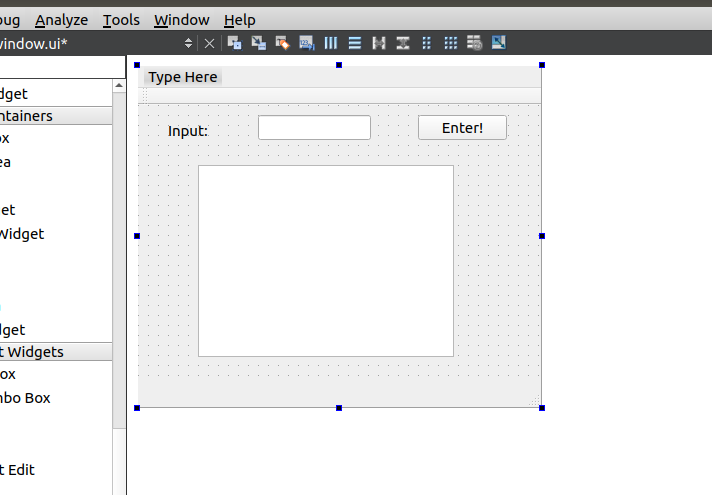The width and height of the screenshot is (712, 495).
Task: Lay out horizontally in splitter
Action: click(378, 43)
